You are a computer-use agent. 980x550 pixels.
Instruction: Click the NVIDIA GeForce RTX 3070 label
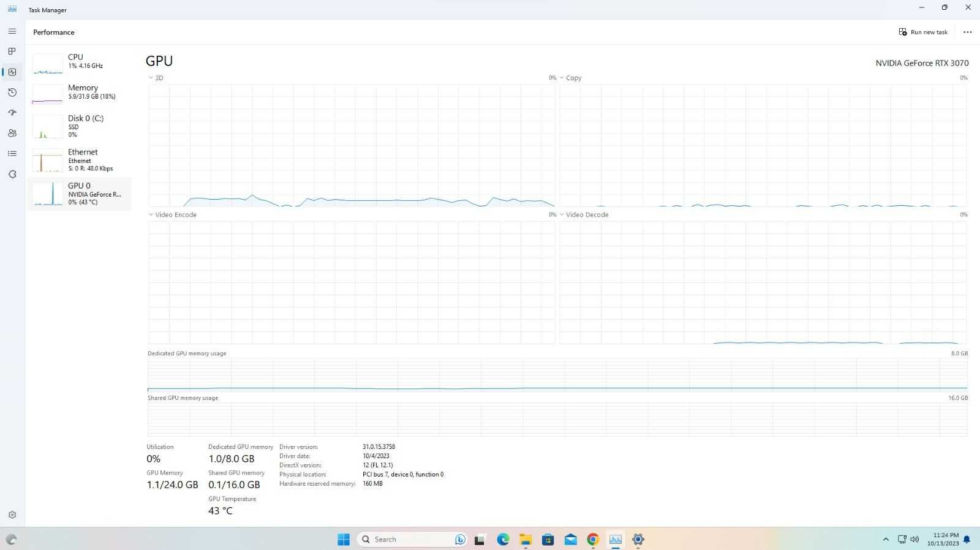(922, 63)
